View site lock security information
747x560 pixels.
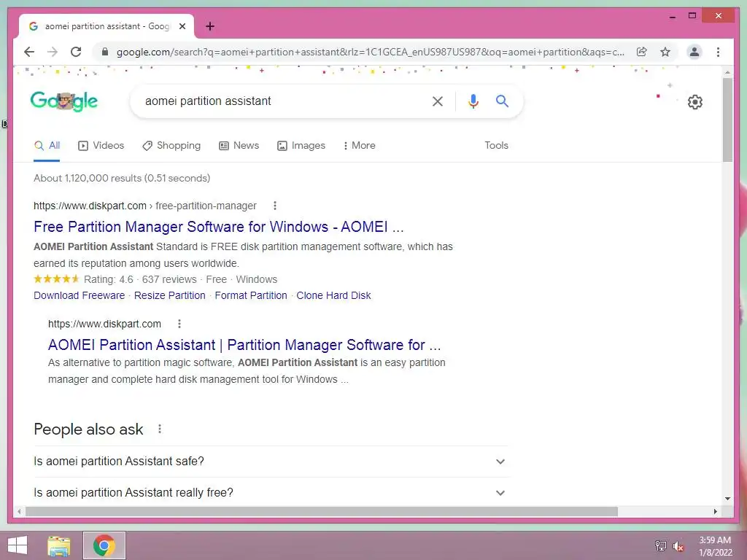point(105,52)
